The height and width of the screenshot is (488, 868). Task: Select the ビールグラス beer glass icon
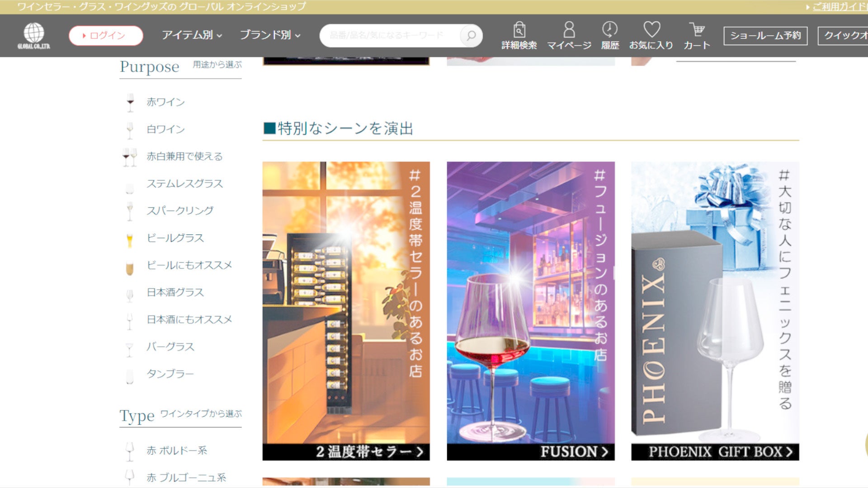[x=130, y=239]
